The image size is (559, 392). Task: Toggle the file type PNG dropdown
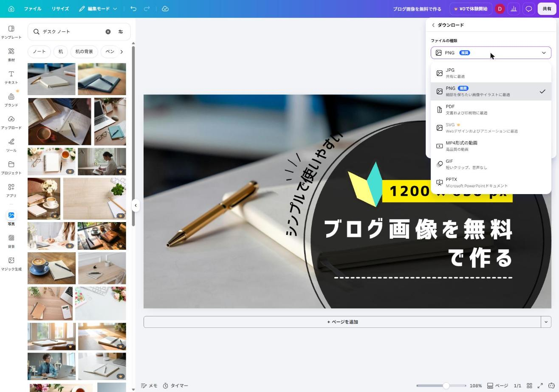pos(491,53)
